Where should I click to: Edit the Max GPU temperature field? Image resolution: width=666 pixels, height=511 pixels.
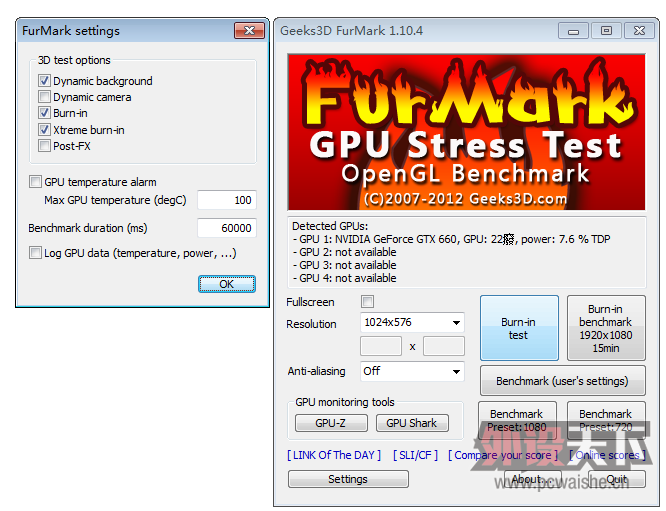(227, 200)
